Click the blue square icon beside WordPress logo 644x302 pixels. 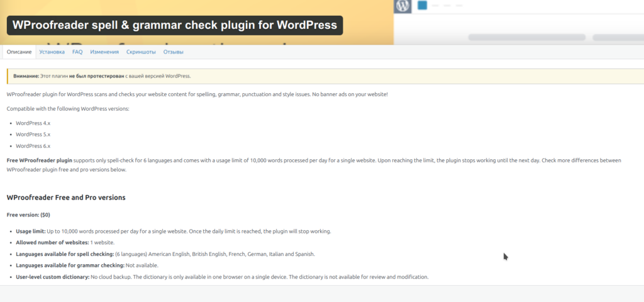tap(422, 6)
